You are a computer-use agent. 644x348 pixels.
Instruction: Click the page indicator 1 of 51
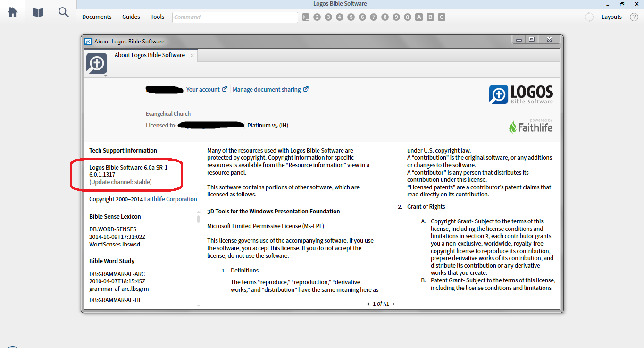(381, 304)
